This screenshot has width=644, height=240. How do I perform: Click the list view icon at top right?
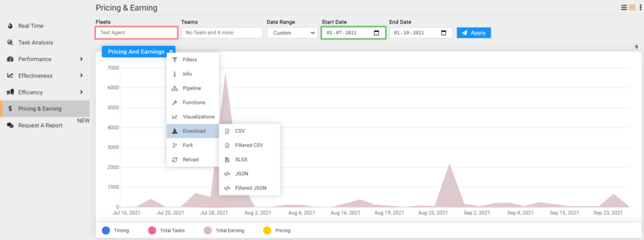coord(625,8)
